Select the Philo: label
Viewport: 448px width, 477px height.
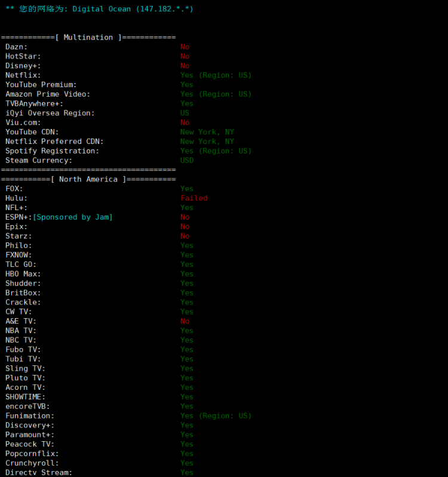click(19, 245)
